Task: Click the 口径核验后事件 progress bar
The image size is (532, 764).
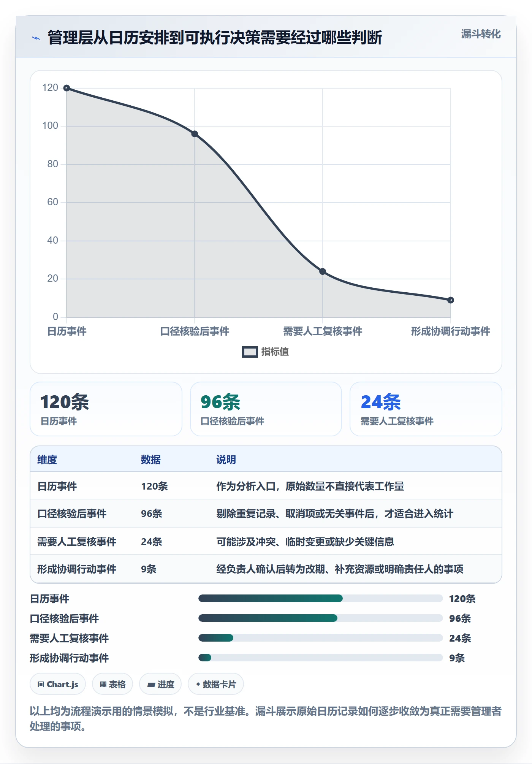Action: (x=320, y=618)
